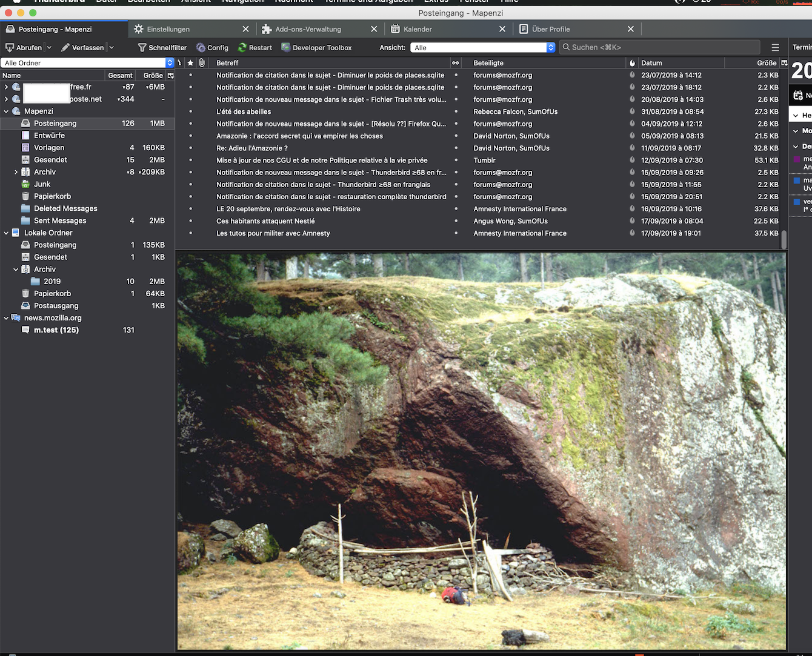Open the hamburger application menu
This screenshot has width=812, height=656.
pyautogui.click(x=775, y=47)
